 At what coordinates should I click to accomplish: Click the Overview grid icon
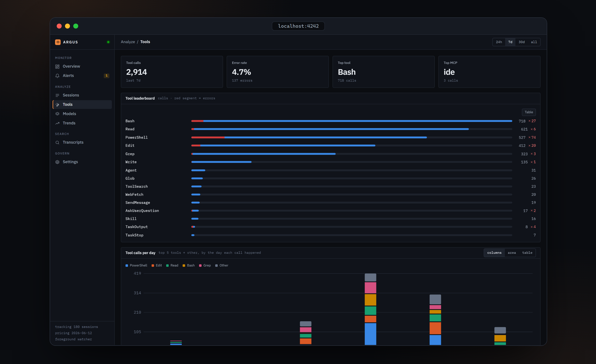tap(57, 66)
